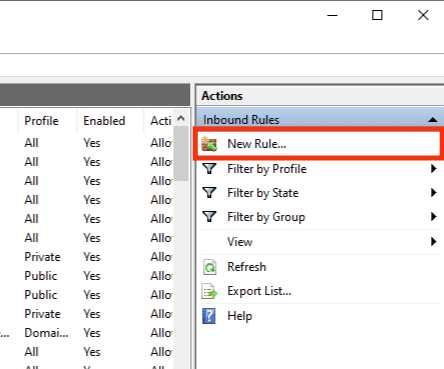The height and width of the screenshot is (369, 444).
Task: Click the Filter by Profile funnel icon
Action: (x=209, y=169)
